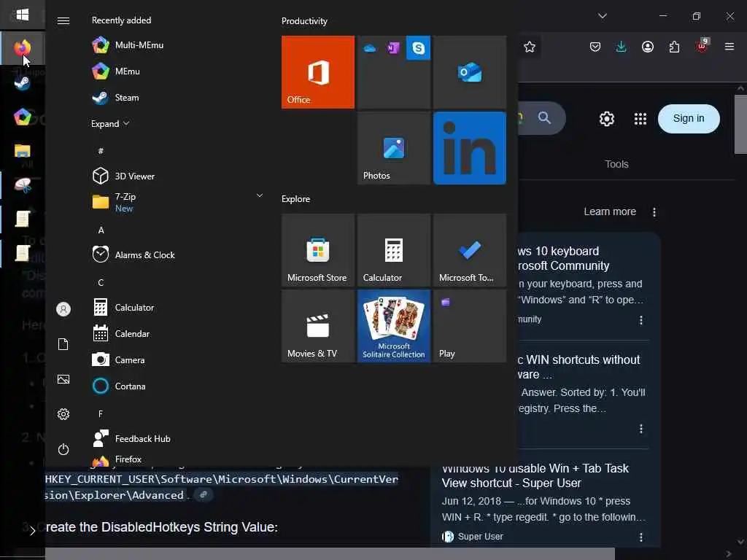Open Microsoft Solitaire Collection tile
747x560 pixels.
[393, 326]
